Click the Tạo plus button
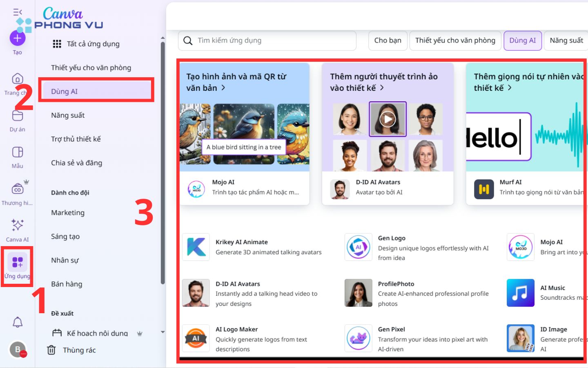Viewport: 588px width, 368px height. 17,38
